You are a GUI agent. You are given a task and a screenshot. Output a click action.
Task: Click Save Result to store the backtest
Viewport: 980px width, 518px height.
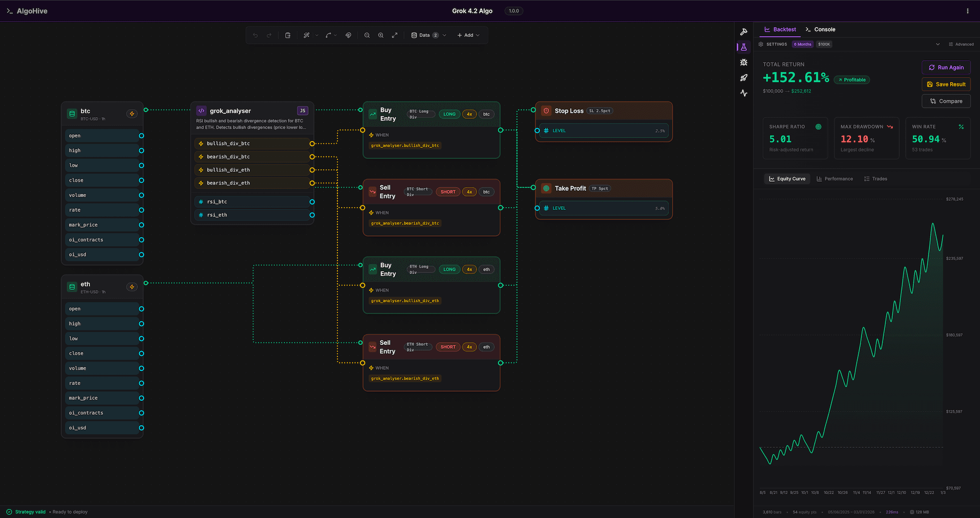pyautogui.click(x=946, y=84)
